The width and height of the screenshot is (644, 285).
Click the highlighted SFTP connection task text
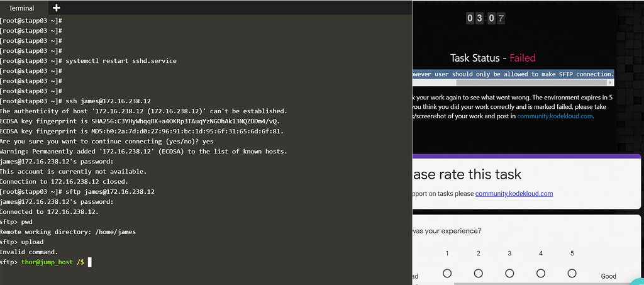[513, 74]
